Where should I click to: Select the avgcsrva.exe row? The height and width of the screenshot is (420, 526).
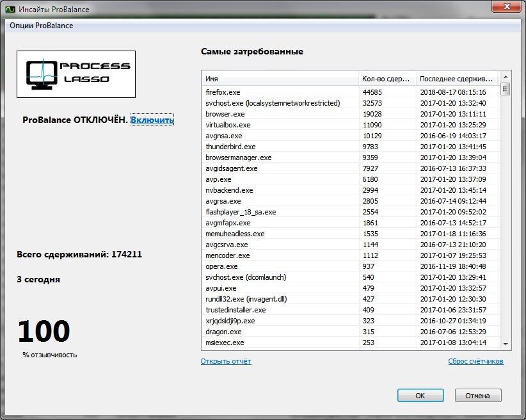click(351, 245)
